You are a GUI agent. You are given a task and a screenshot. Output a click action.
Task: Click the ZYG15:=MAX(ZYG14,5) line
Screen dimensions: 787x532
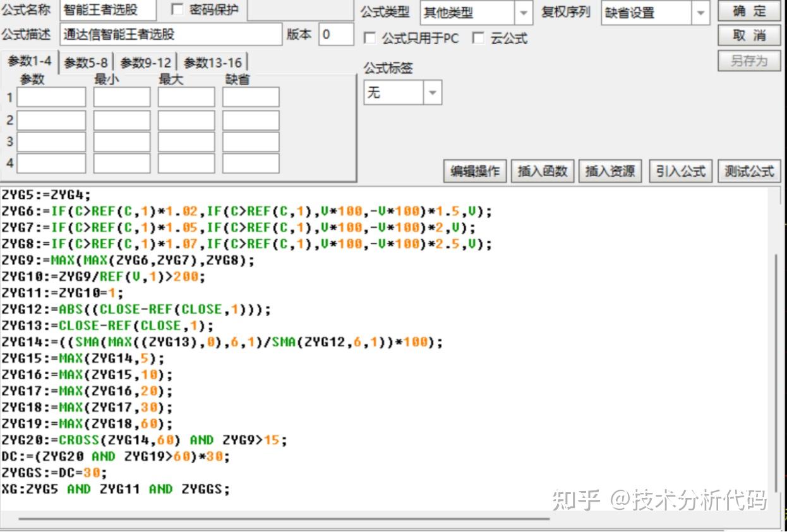coord(83,358)
